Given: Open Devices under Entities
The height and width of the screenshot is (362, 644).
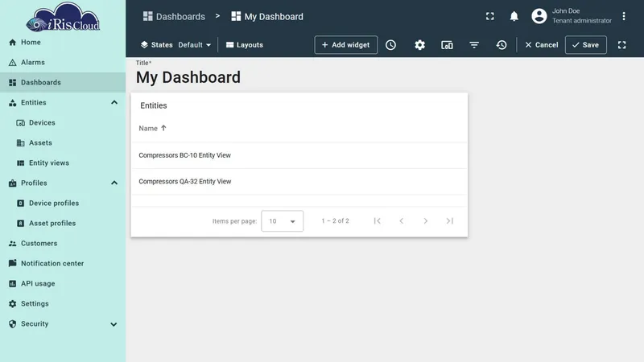Looking at the screenshot, I should [x=63, y=123].
